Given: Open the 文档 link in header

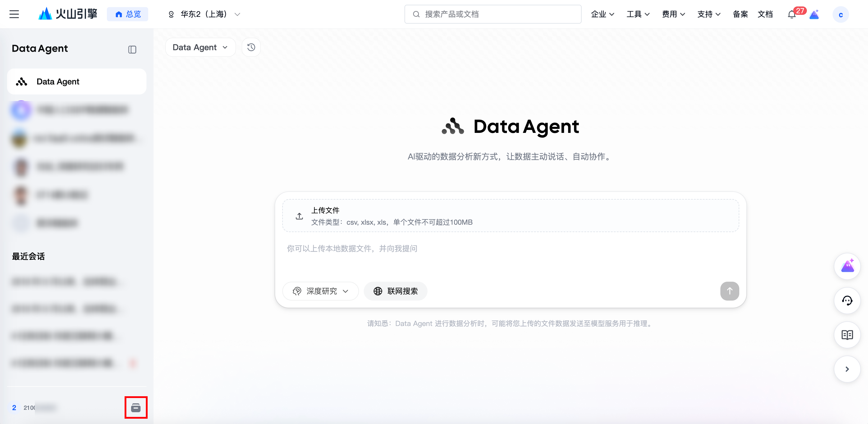Looking at the screenshot, I should tap(765, 14).
